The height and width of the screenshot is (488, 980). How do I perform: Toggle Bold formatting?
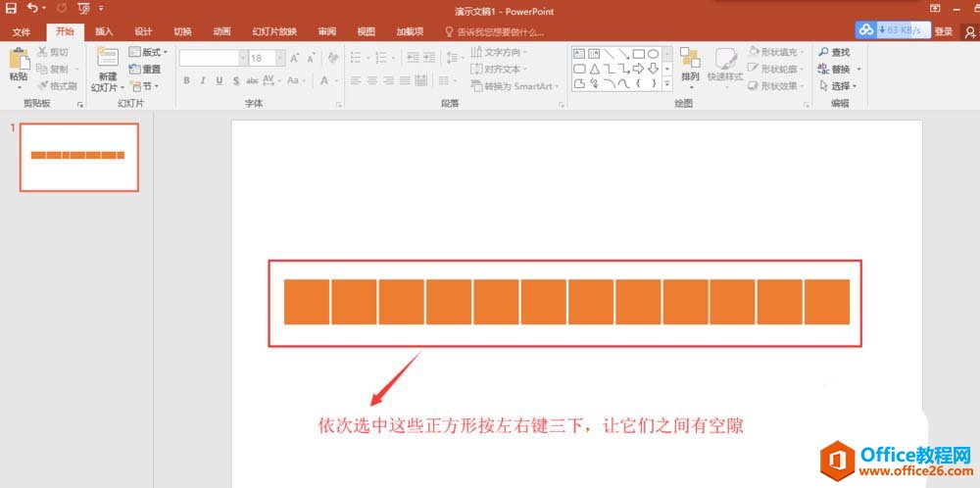pos(186,80)
